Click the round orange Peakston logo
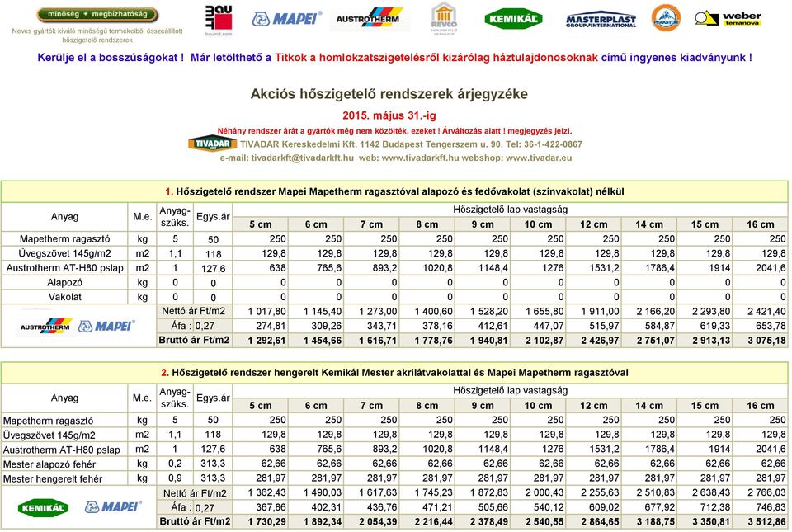 coord(666,17)
